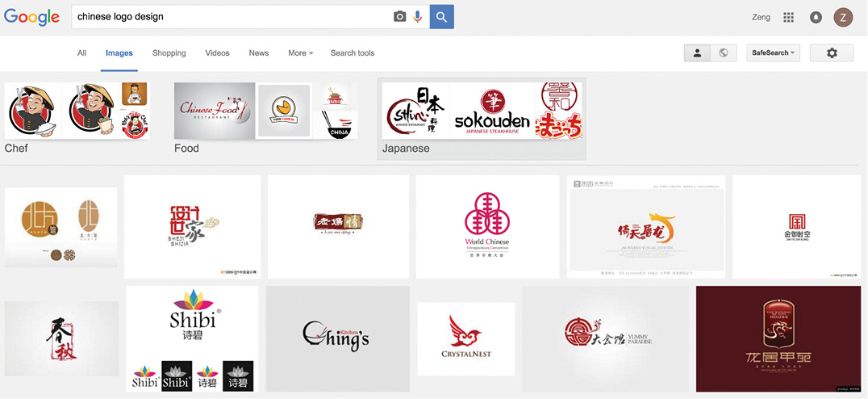
Task: Open the Yummy Paradise logo result
Action: click(606, 338)
